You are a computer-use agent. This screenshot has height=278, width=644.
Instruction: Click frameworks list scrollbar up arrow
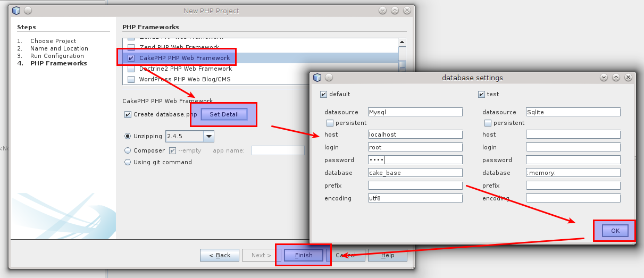point(403,43)
